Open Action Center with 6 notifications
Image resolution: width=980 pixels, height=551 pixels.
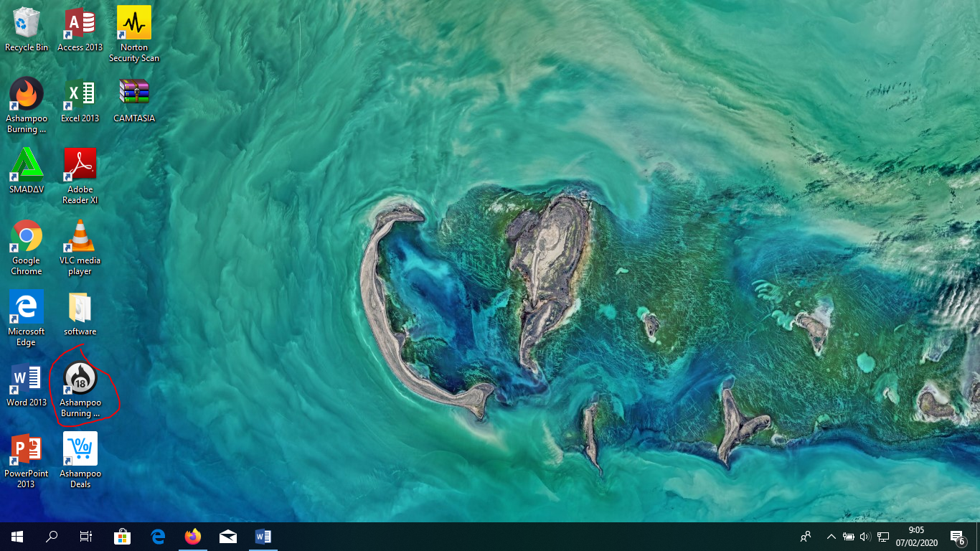957,537
